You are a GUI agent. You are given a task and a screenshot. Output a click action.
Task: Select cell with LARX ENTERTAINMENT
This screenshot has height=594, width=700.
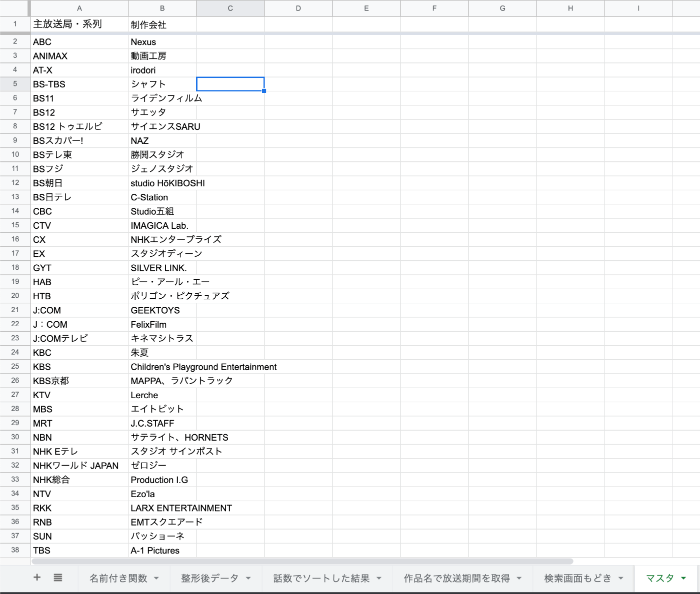(x=162, y=508)
